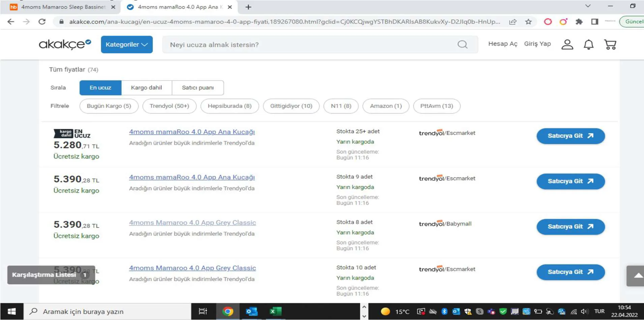This screenshot has height=320, width=644.
Task: Click 'Satıcıya Git' for the 5.280,71 TL offer
Action: point(570,136)
